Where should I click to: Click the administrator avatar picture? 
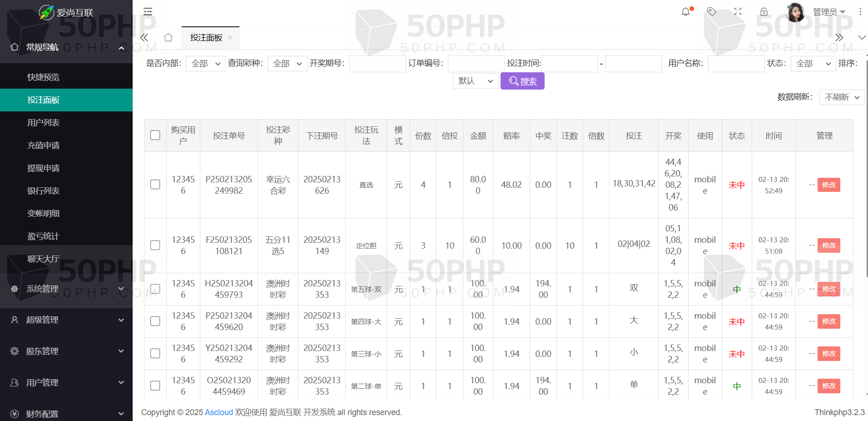point(795,12)
